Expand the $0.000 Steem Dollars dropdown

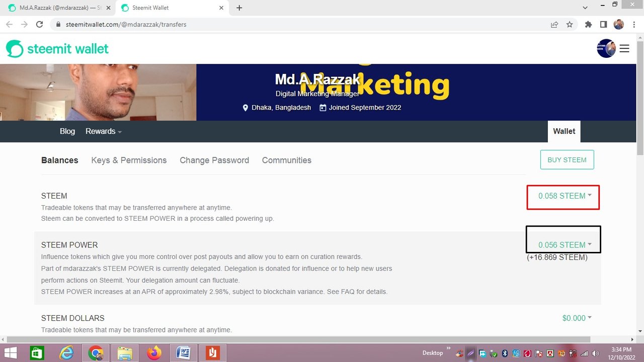click(x=577, y=318)
